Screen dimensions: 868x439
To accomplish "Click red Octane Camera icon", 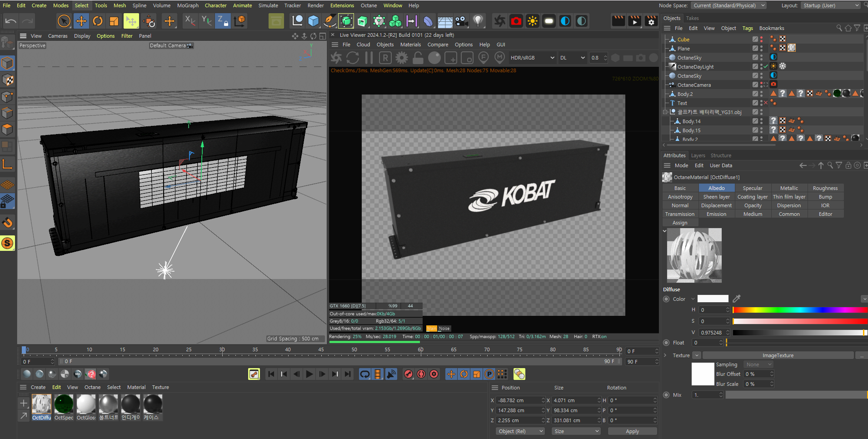I will click(x=516, y=21).
